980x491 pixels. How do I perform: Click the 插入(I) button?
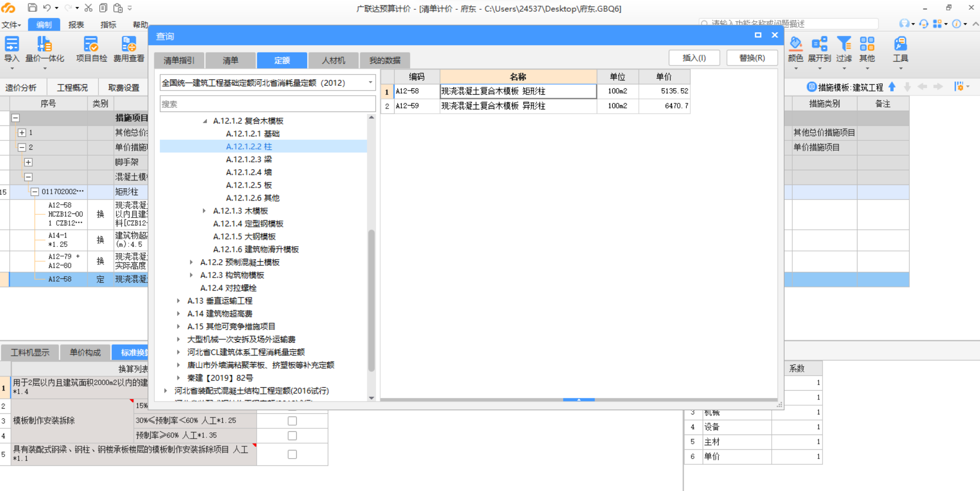[x=694, y=58]
